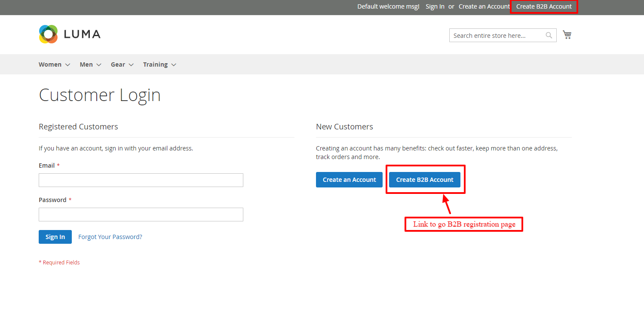Open the Men category menu
Viewport: 644px width, 319px height.
[x=86, y=64]
